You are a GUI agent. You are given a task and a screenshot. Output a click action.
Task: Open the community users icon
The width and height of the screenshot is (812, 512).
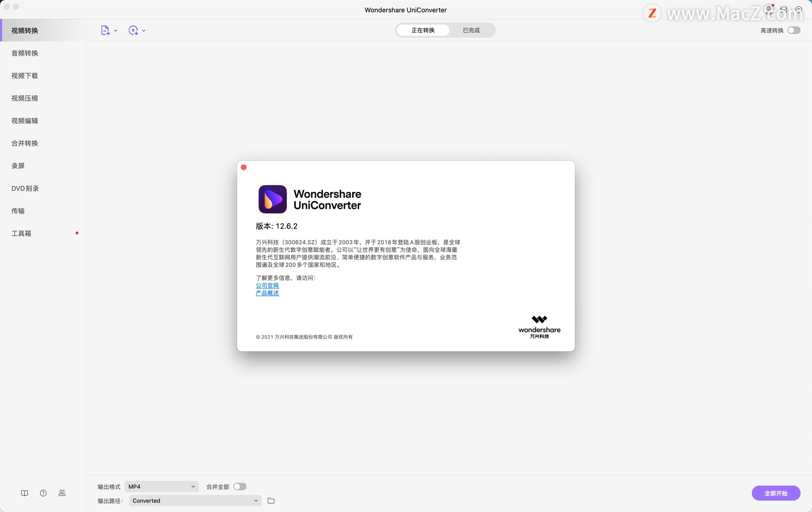tap(62, 493)
